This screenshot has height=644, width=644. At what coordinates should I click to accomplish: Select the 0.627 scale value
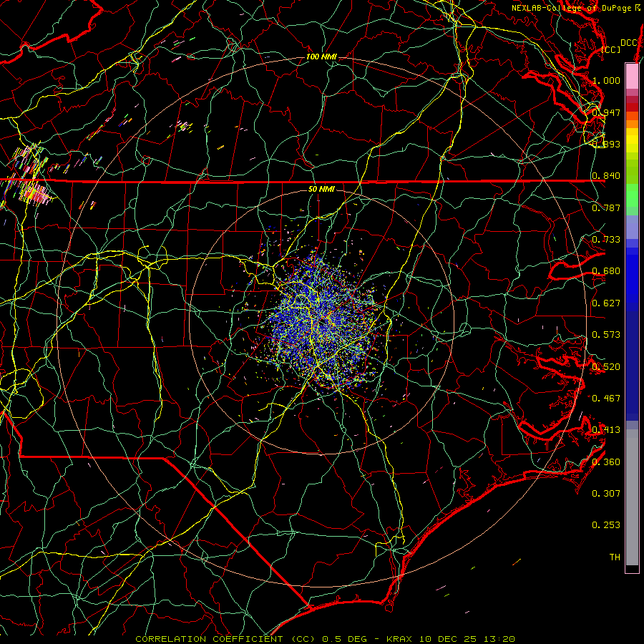[x=606, y=303]
